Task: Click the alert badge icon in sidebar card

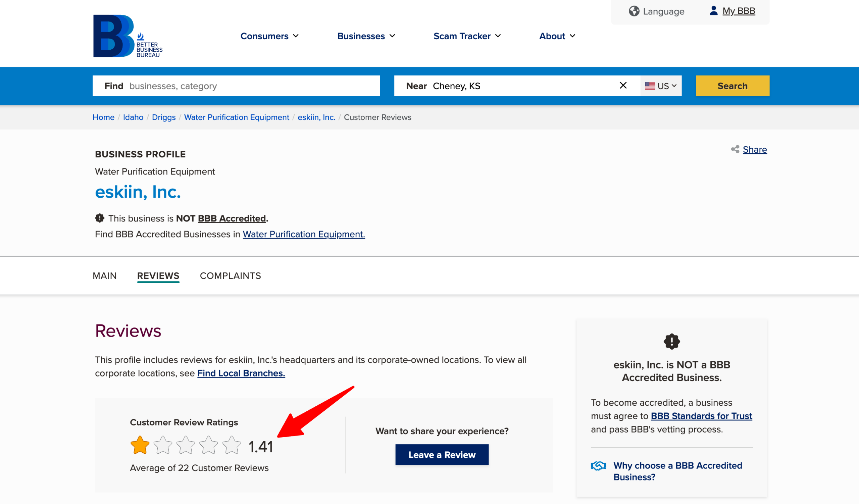Action: [x=671, y=342]
